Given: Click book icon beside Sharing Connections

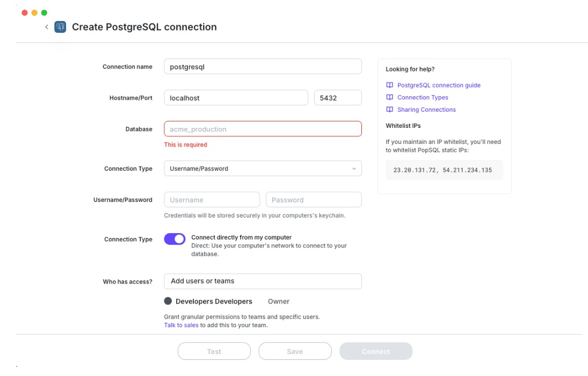Looking at the screenshot, I should (x=390, y=110).
